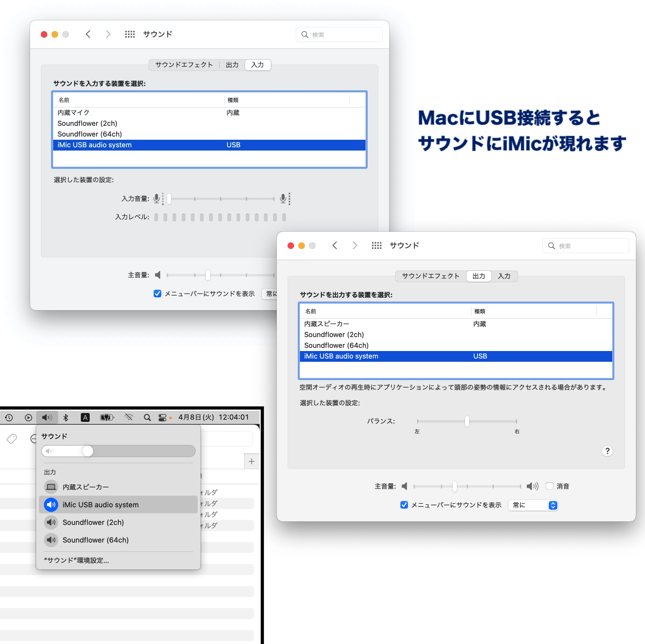Viewport: 645px width, 644px height.
Task: Select 内蔵マイク in the input device list
Action: [210, 113]
